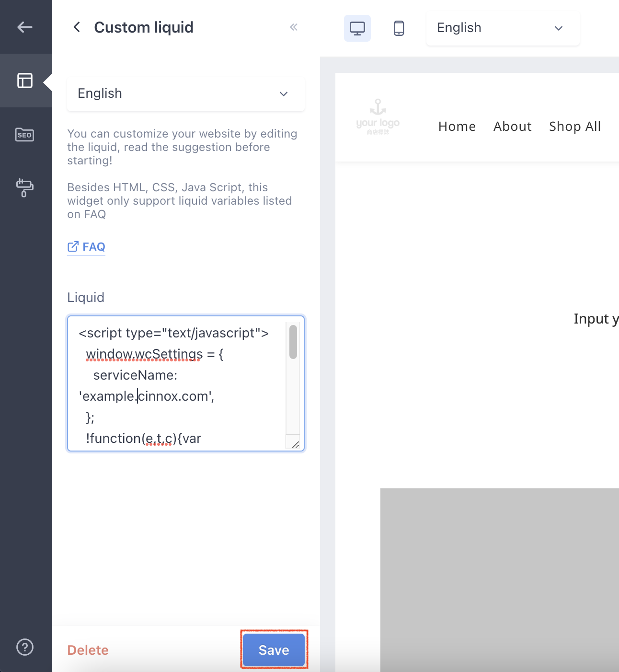Open the paint roller theme design icon
This screenshot has height=672, width=619.
(x=25, y=188)
